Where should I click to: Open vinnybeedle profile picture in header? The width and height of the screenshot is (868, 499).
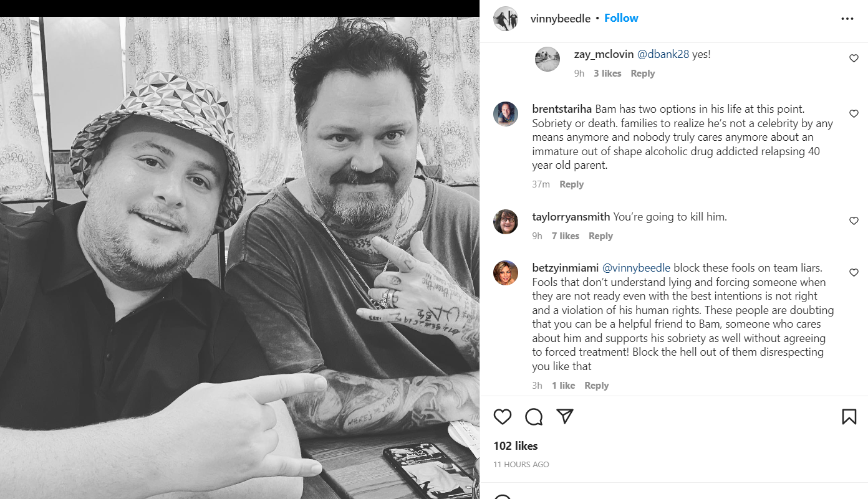506,18
